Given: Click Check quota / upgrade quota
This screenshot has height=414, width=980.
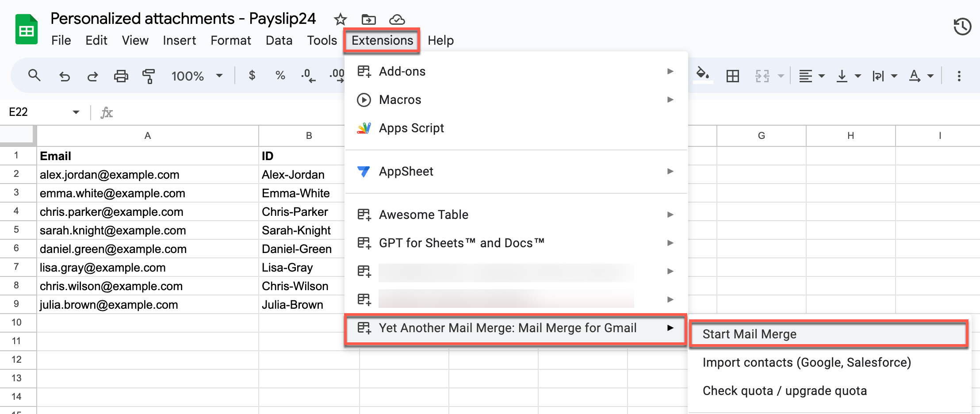Looking at the screenshot, I should pos(785,391).
